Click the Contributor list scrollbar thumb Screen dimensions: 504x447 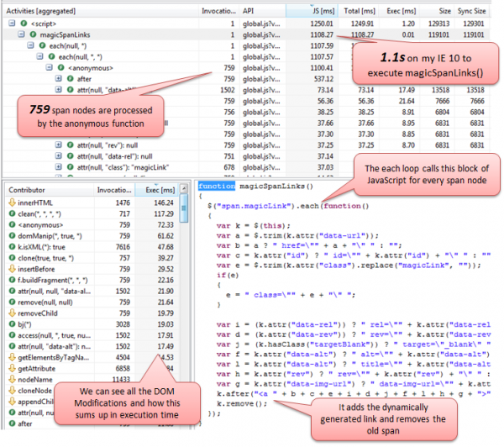click(x=184, y=208)
